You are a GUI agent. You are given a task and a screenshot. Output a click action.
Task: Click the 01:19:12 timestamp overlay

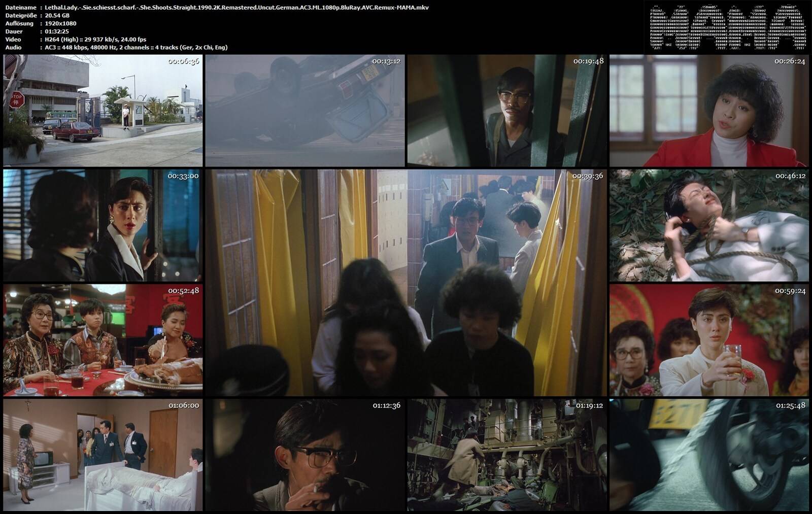589,405
